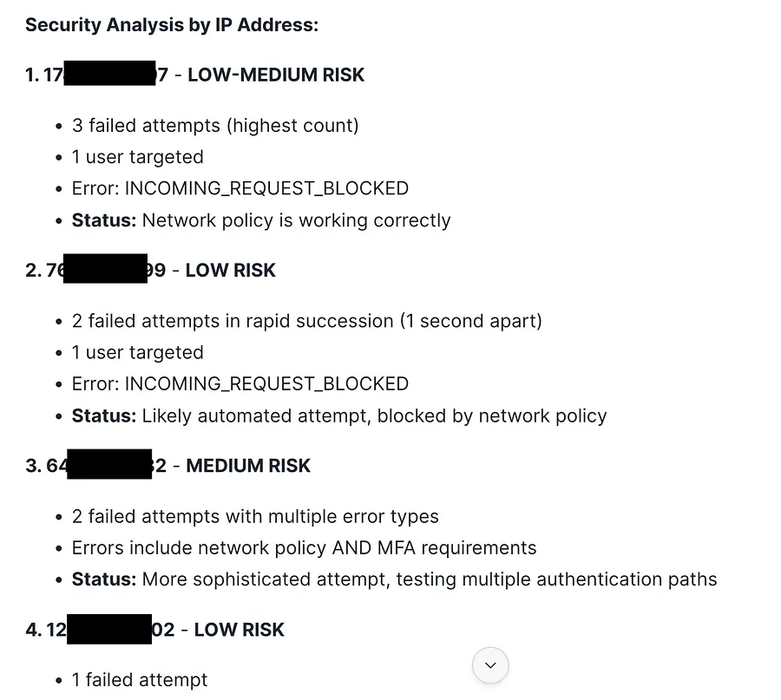Image resolution: width=781 pixels, height=700 pixels.
Task: Select "2 failed attempts with multiple error types"
Action: [255, 517]
